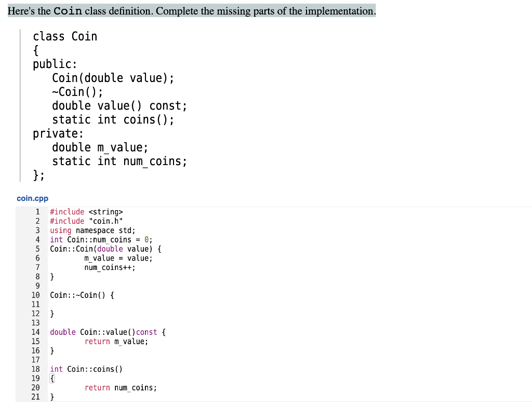
Task: Click the coin.cpp file label
Action: coord(32,198)
